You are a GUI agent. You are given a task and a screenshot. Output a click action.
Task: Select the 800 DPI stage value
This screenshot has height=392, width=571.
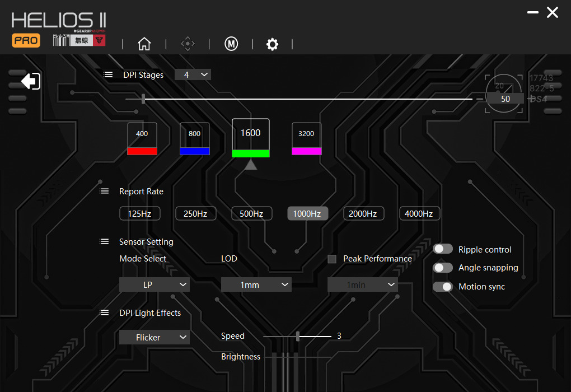pos(195,134)
